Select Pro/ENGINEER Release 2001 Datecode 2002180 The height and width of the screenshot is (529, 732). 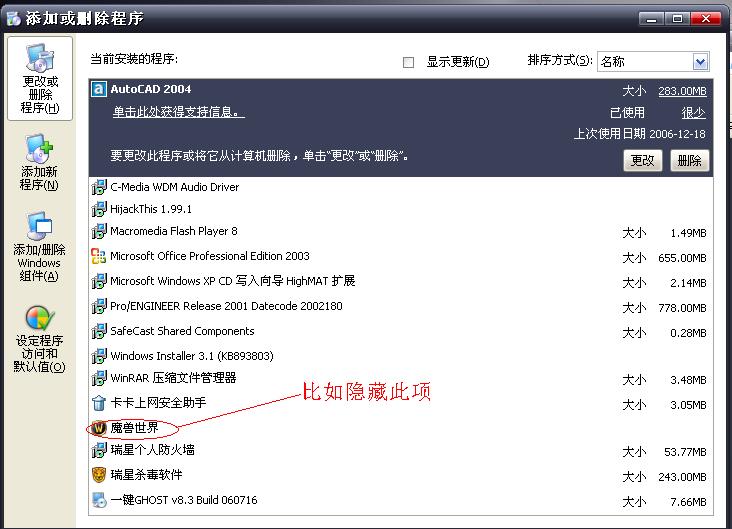tap(401, 306)
